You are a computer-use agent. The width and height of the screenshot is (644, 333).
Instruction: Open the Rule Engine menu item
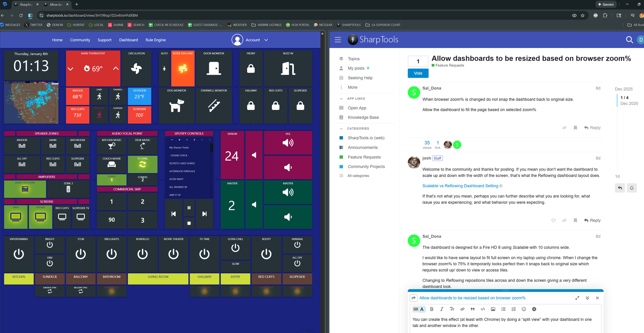(155, 40)
